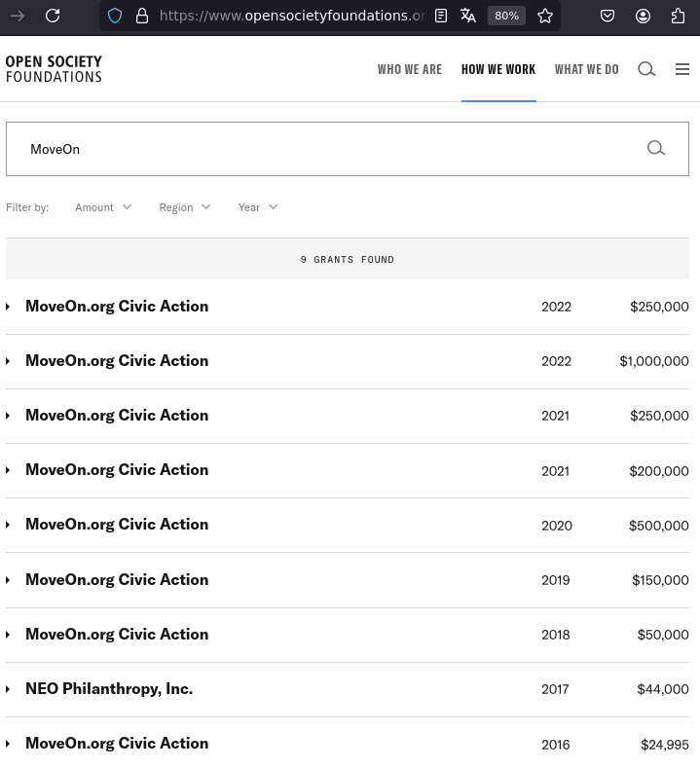Submit search with the magnifier in grants box
This screenshot has width=700, height=769.
[656, 148]
